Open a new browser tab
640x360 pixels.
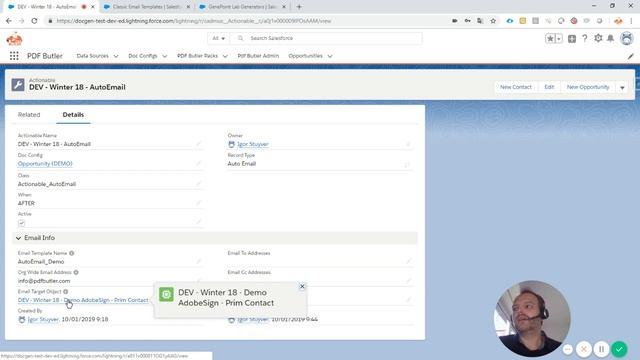[299, 7]
